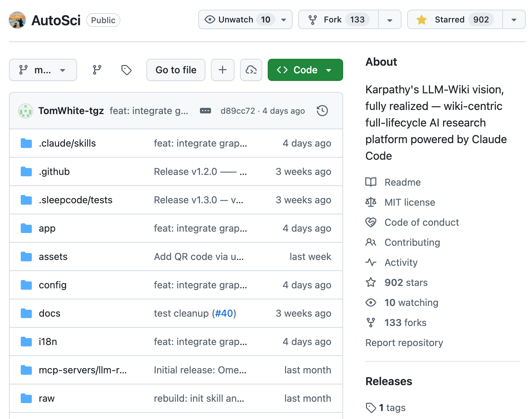Open commit d89cc72 link

pos(238,111)
